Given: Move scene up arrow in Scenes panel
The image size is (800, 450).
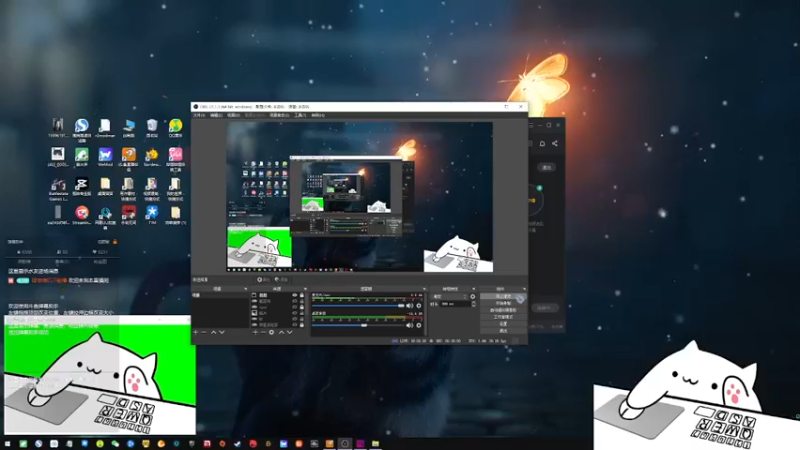Looking at the screenshot, I should click(x=213, y=332).
